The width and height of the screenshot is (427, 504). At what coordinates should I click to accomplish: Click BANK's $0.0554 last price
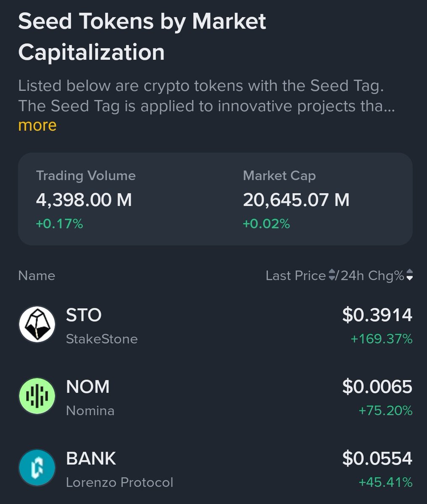377,458
